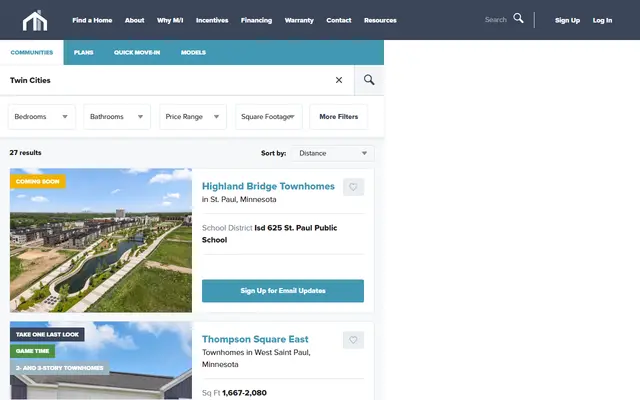Click the Sign Up link

point(567,20)
